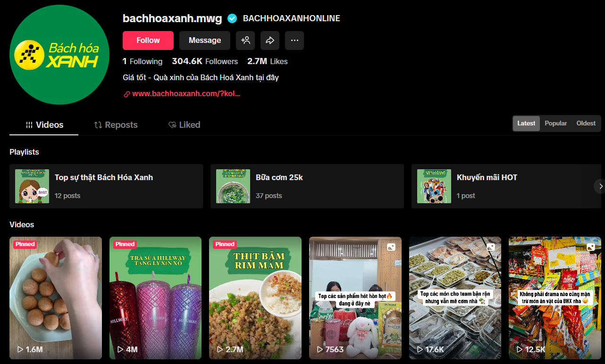Image resolution: width=605 pixels, height=364 pixels.
Task: Sort videos by Oldest
Action: (x=586, y=124)
